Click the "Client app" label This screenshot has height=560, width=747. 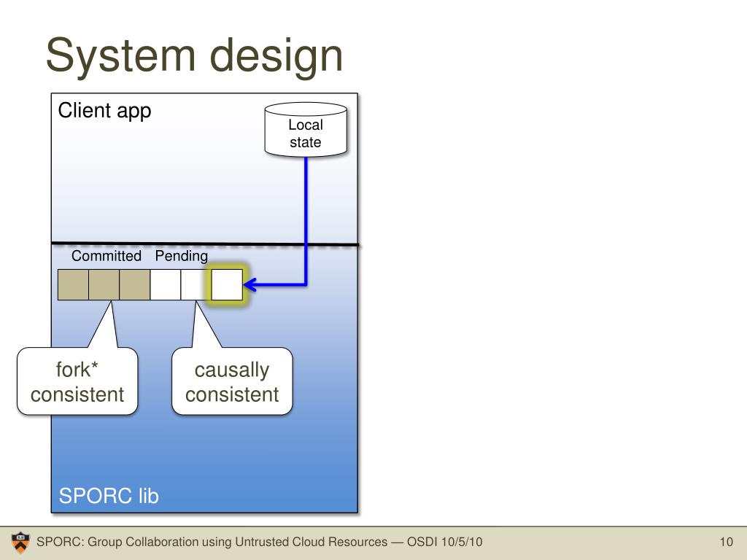[104, 111]
